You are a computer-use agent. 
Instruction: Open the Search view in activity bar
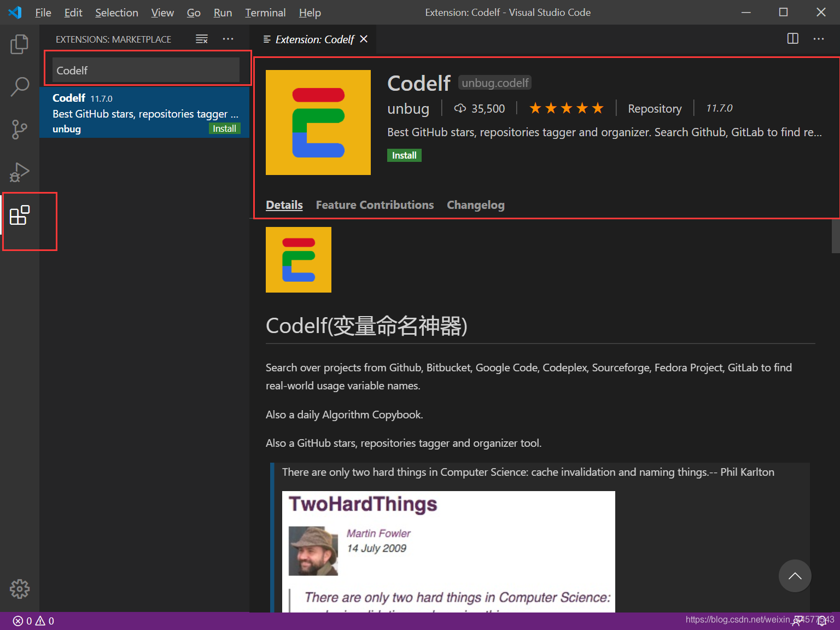point(20,86)
